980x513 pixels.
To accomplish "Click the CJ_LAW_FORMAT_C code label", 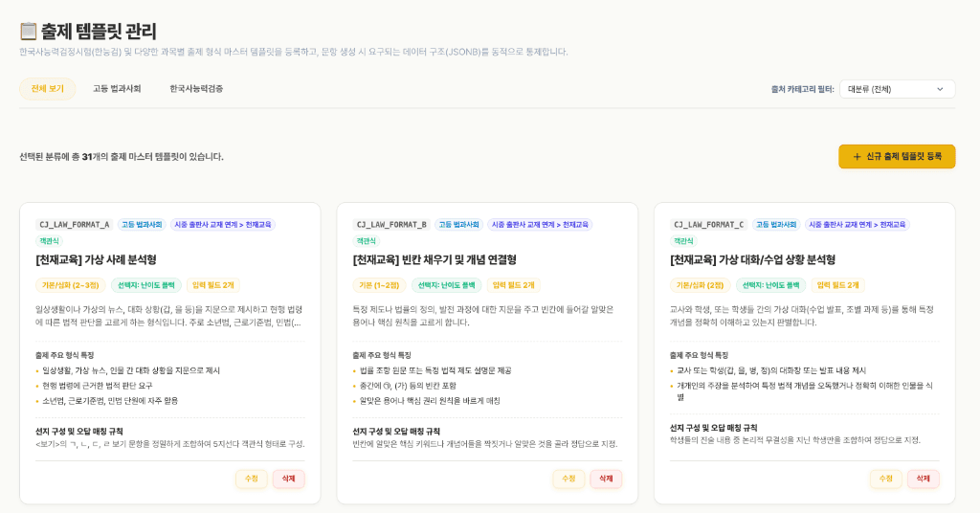I will coord(709,224).
